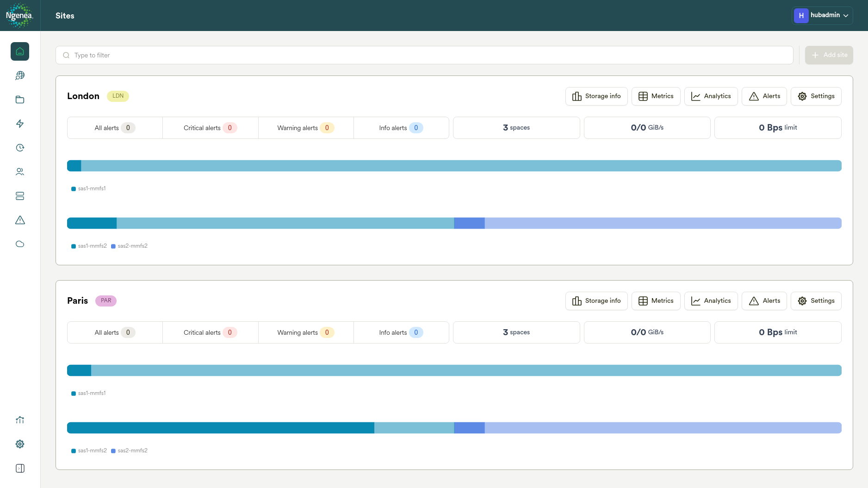Viewport: 868px width, 488px height.
Task: Open the gear settings sidebar icon
Action: (x=20, y=444)
